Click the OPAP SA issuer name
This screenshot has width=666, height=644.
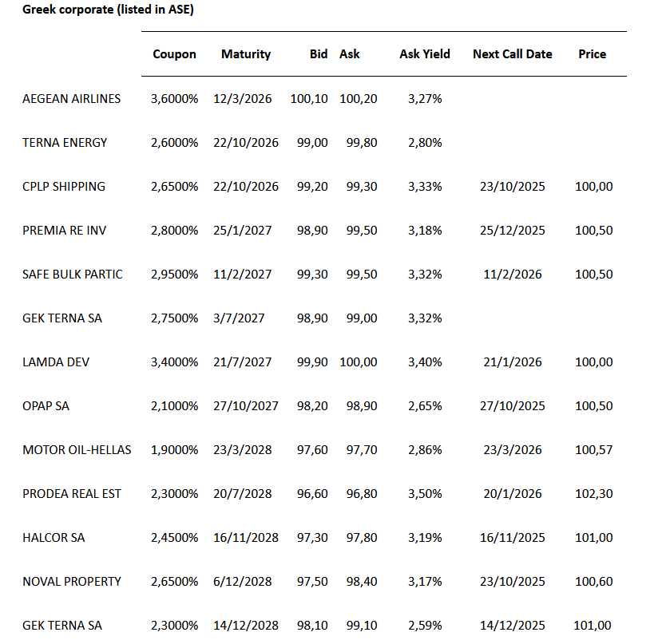[46, 406]
